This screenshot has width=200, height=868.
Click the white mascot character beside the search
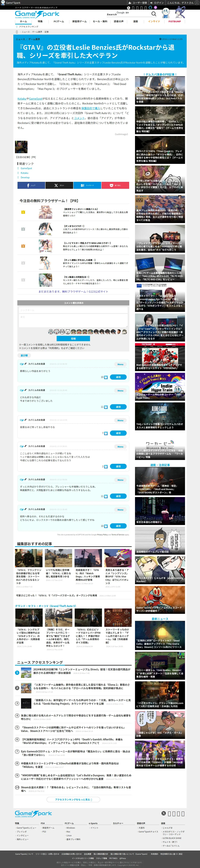pyautogui.click(x=165, y=13)
